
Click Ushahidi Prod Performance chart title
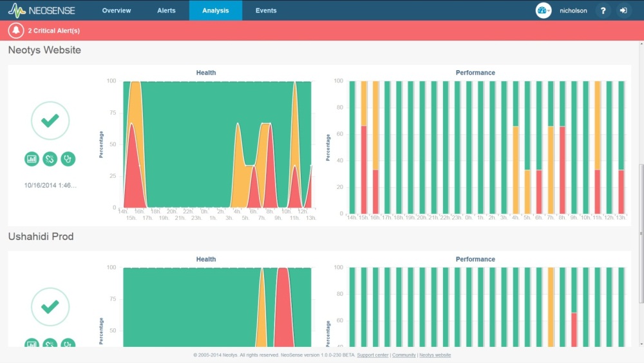pos(475,259)
